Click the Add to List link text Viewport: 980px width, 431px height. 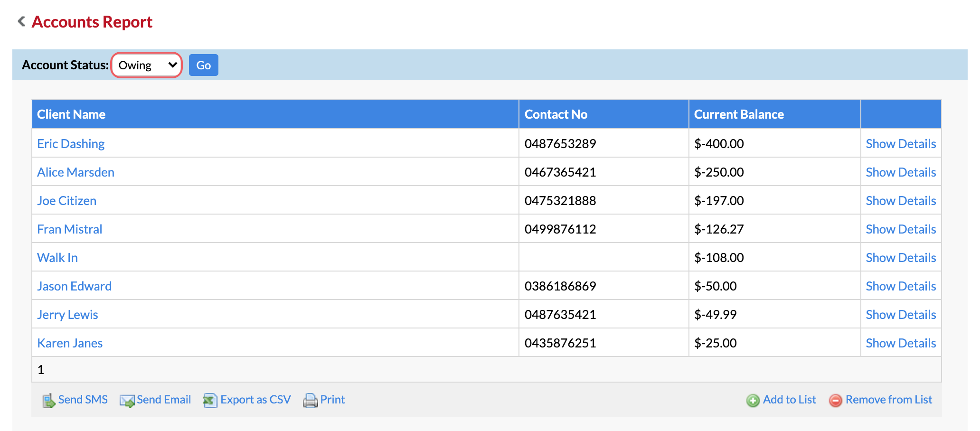(790, 400)
